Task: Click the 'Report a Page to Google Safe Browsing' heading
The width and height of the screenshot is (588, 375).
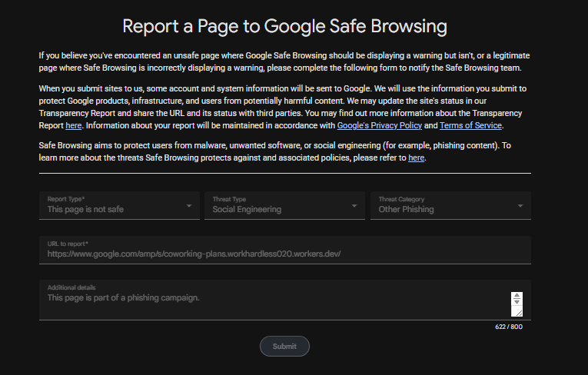Action: (x=284, y=26)
